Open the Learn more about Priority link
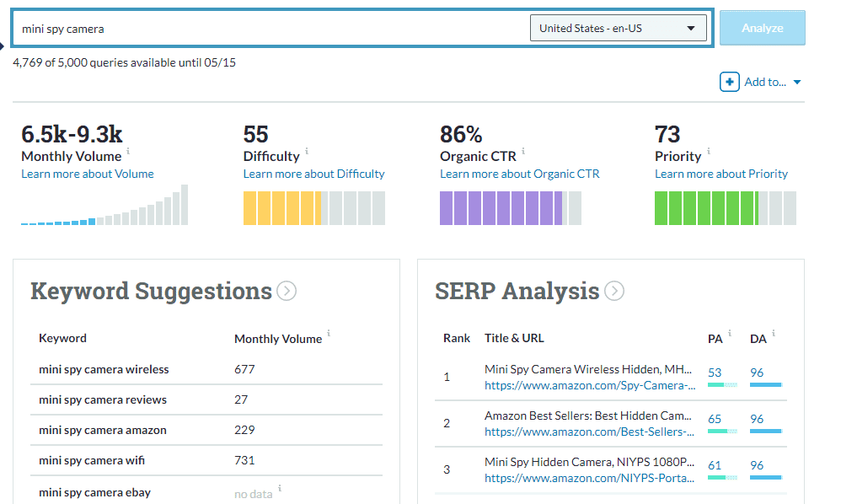This screenshot has width=841, height=504. pyautogui.click(x=720, y=174)
